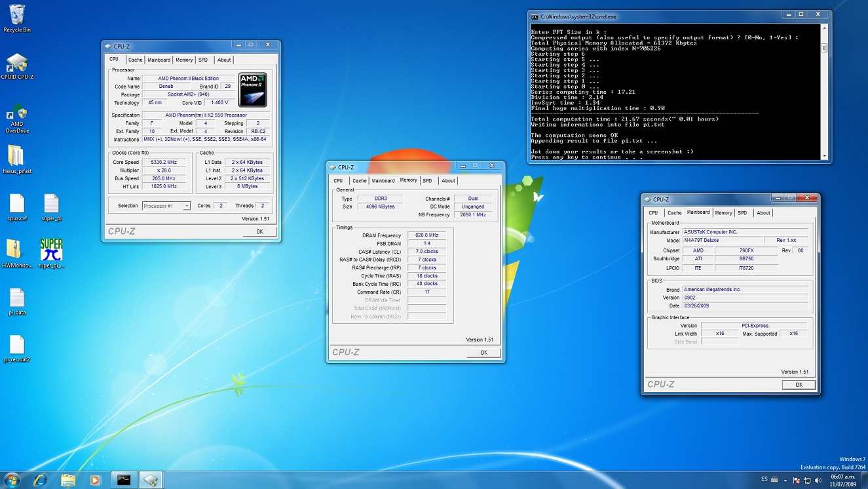Switch to the CPU-Z taskbar button
The image size is (868, 489).
point(151,480)
